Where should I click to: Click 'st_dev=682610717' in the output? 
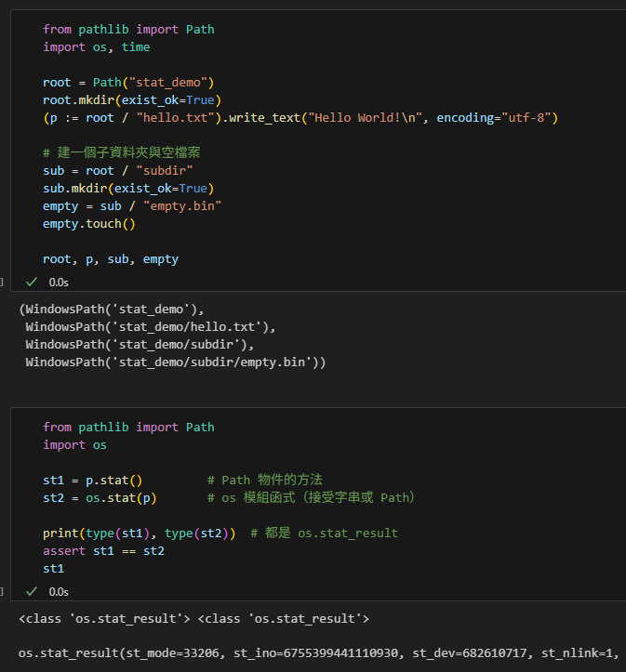470,653
